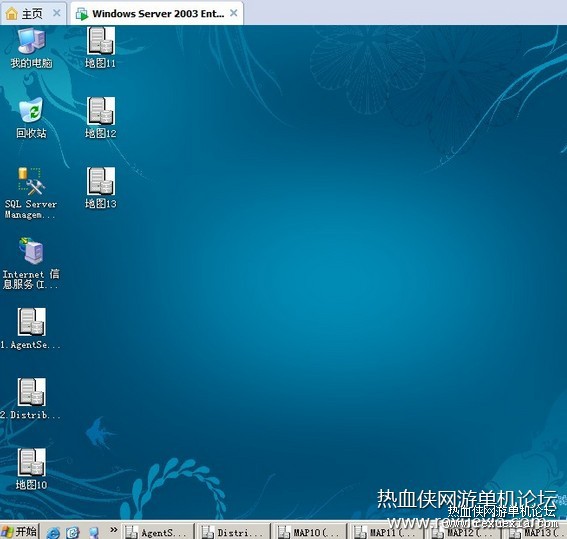
Task: Select the 回收站 recycle bin icon
Action: [31, 118]
